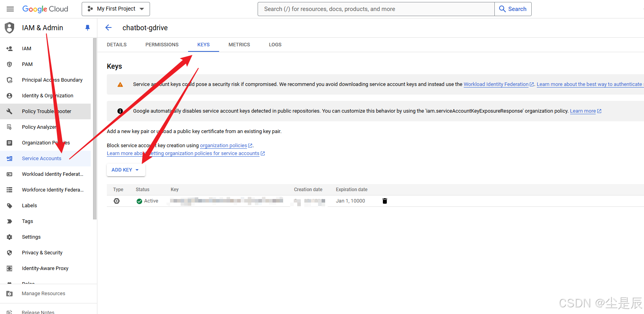The height and width of the screenshot is (314, 644).
Task: Click the key type icon in table row
Action: tap(117, 201)
